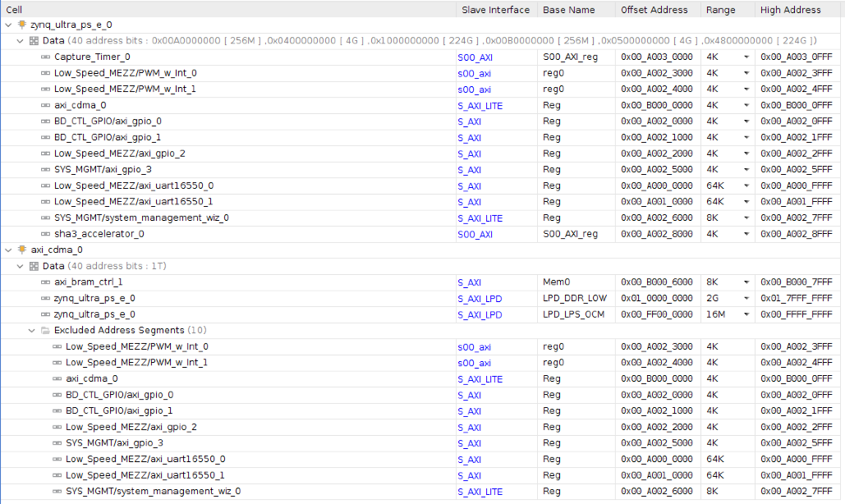Open Range dropdown for LPD_DDR_LOW row
This screenshot has height=504, width=845.
click(746, 298)
